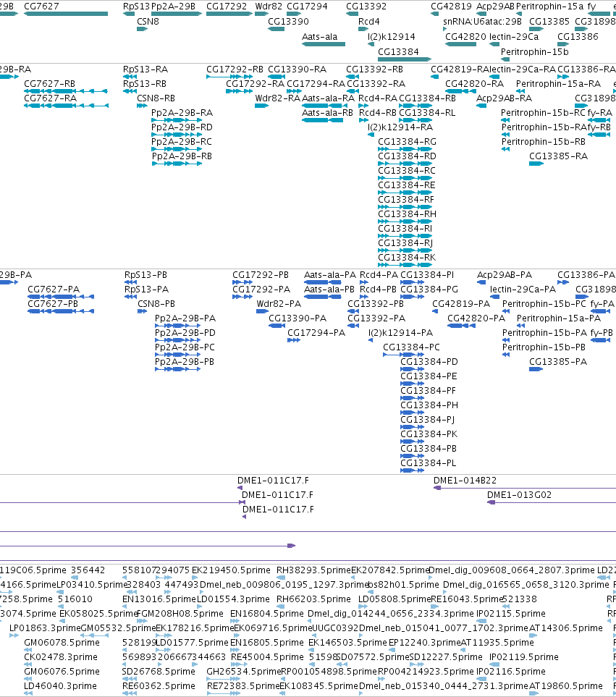Select the l(2)k12914 gene label
Image resolution: width=616 pixels, height=697 pixels.
[392, 37]
